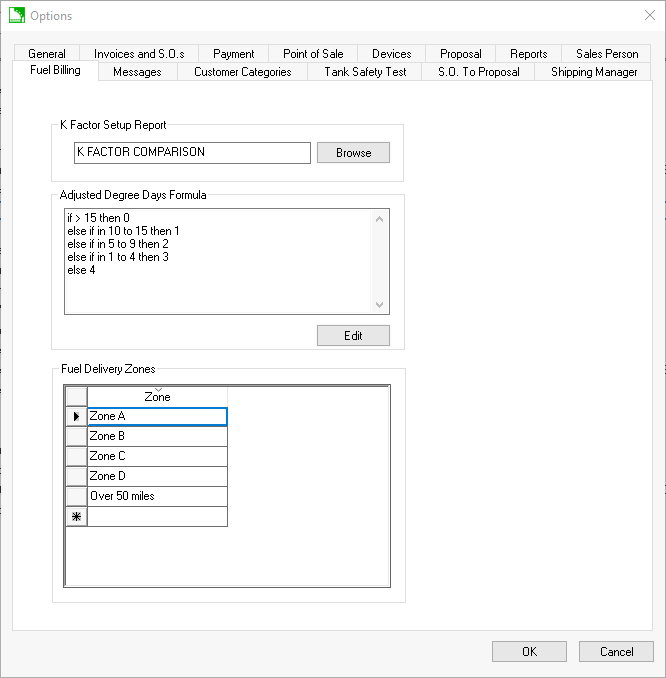This screenshot has height=678, width=666.
Task: Select the Over 50 miles cell
Action: [157, 496]
